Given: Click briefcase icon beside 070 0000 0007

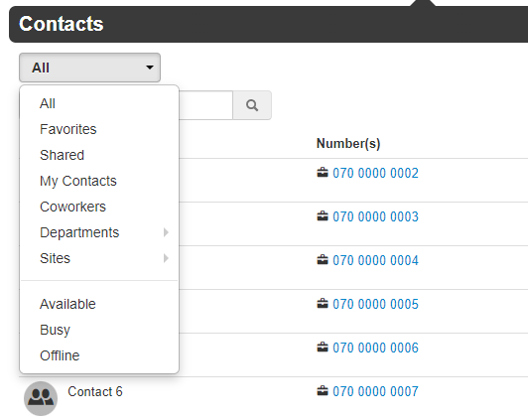Looking at the screenshot, I should (x=323, y=391).
